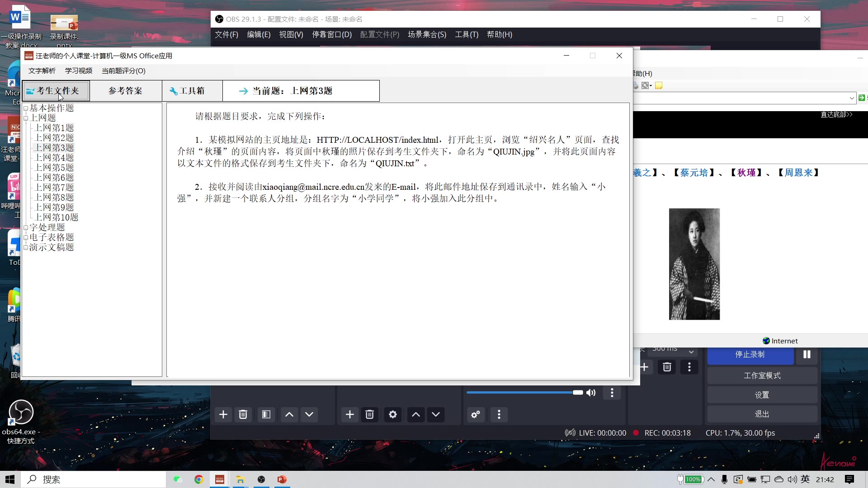Open 参考答案 tab

pyautogui.click(x=126, y=90)
